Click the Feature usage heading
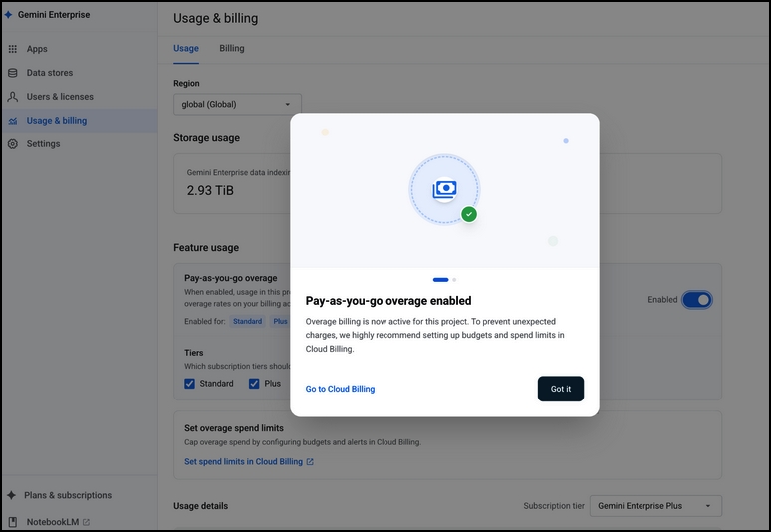This screenshot has height=532, width=771. pos(206,247)
